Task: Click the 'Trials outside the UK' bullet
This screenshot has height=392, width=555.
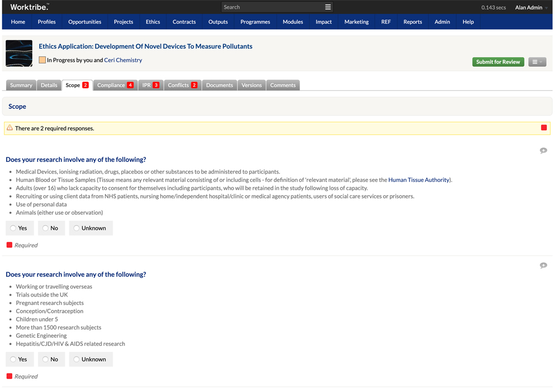Action: tap(42, 295)
